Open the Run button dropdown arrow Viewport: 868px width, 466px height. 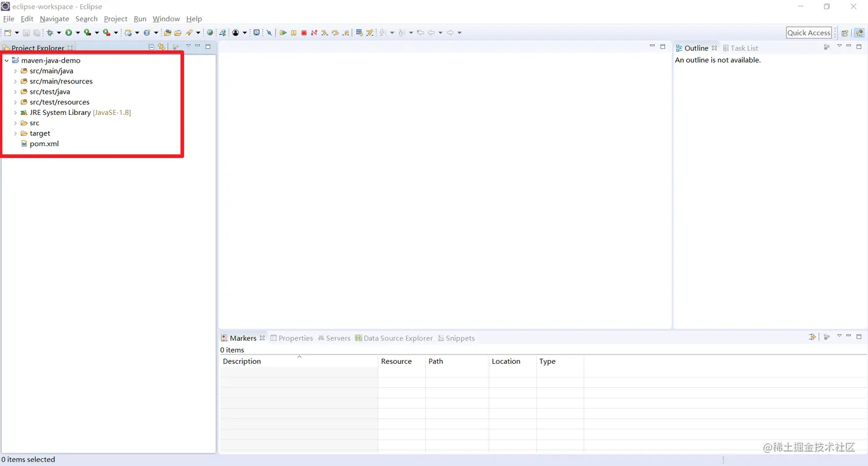78,33
